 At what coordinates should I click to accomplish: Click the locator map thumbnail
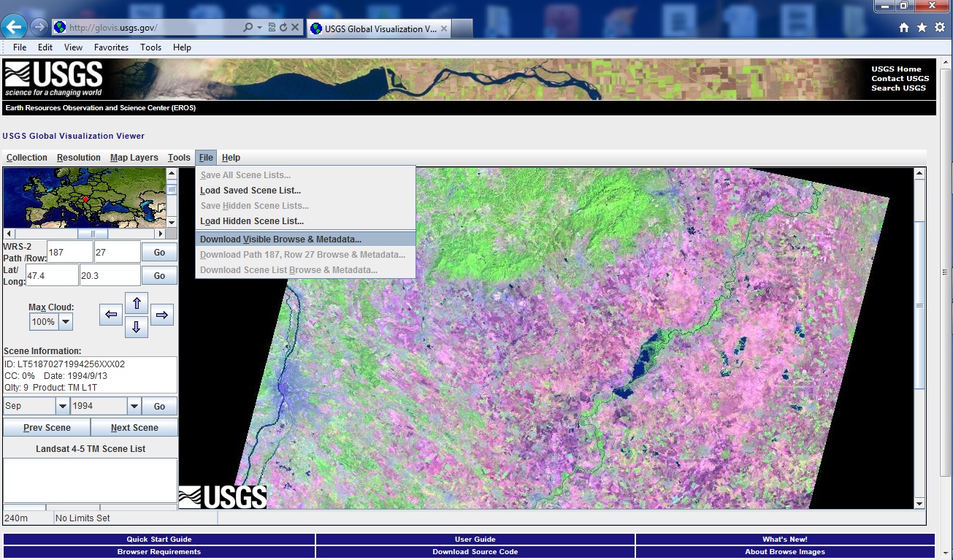[x=85, y=198]
